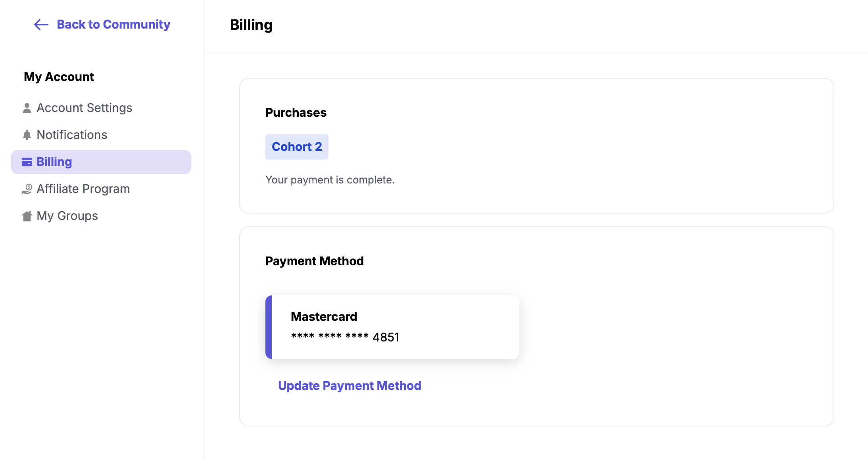Select the Mastercard name on the card
868x459 pixels.
pos(324,316)
